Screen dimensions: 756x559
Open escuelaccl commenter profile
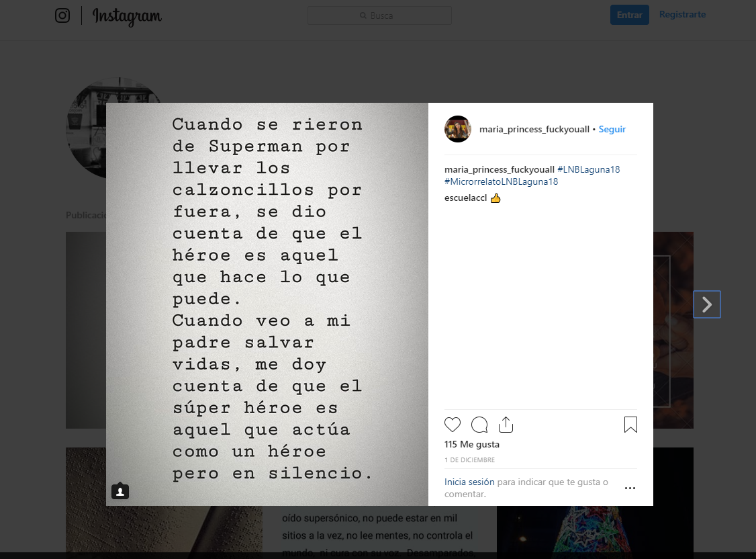pos(465,198)
